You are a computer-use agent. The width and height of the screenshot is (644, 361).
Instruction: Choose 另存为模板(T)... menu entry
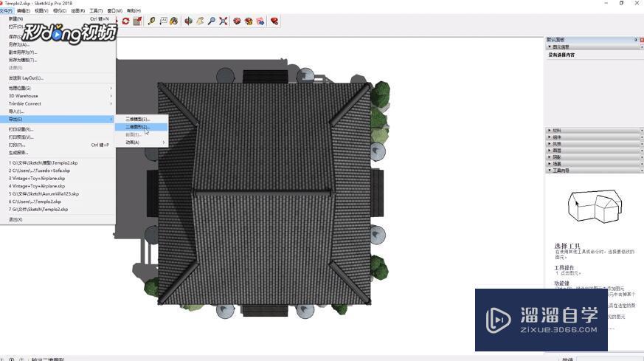pyautogui.click(x=58, y=60)
